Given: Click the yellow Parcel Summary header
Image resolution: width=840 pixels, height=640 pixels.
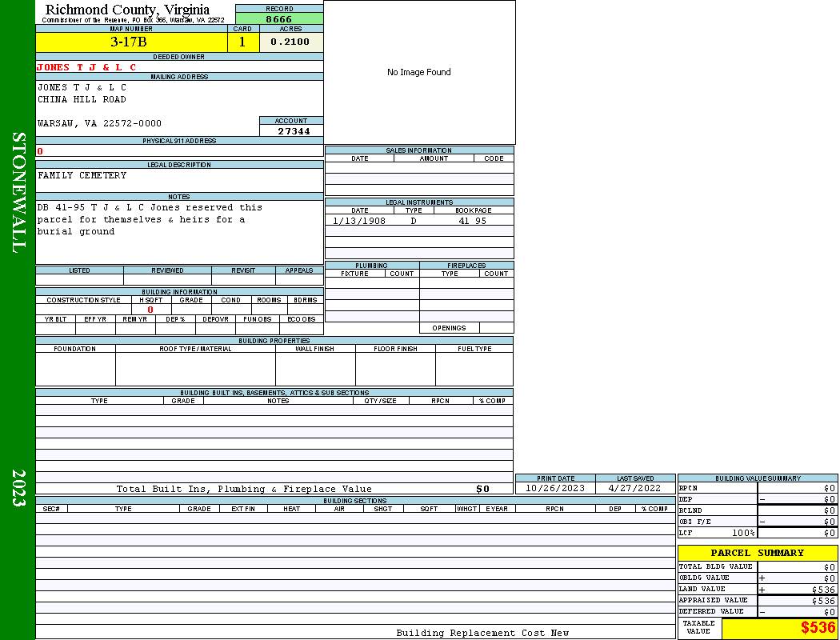Looking at the screenshot, I should [x=757, y=553].
